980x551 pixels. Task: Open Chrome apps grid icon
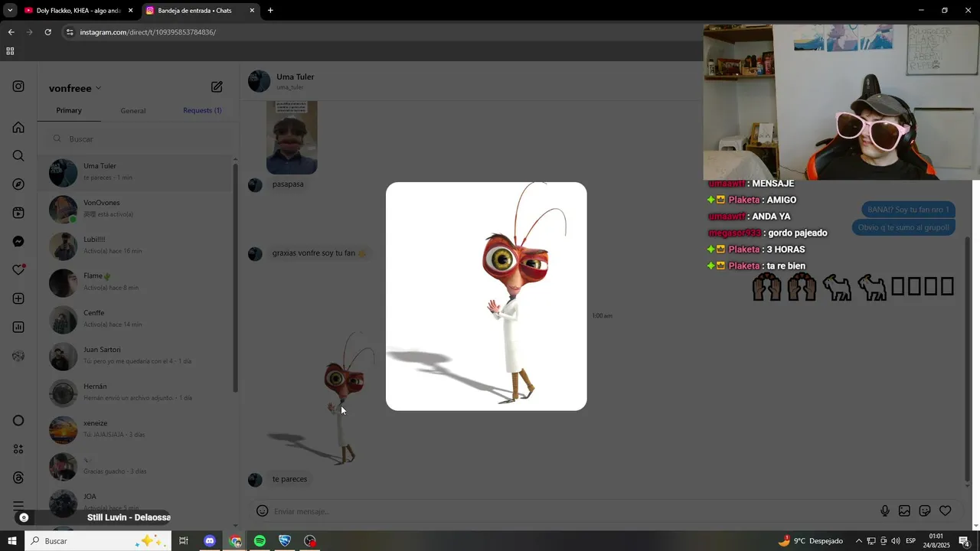point(10,51)
